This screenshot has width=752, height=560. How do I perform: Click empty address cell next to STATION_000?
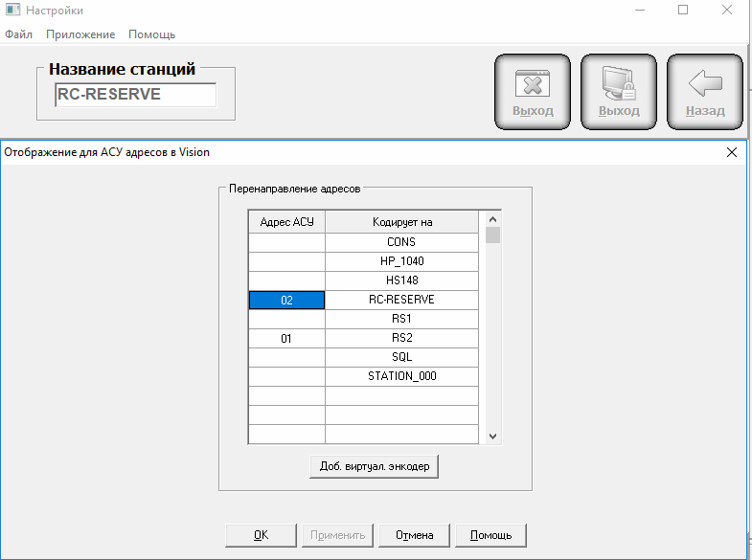click(x=286, y=376)
